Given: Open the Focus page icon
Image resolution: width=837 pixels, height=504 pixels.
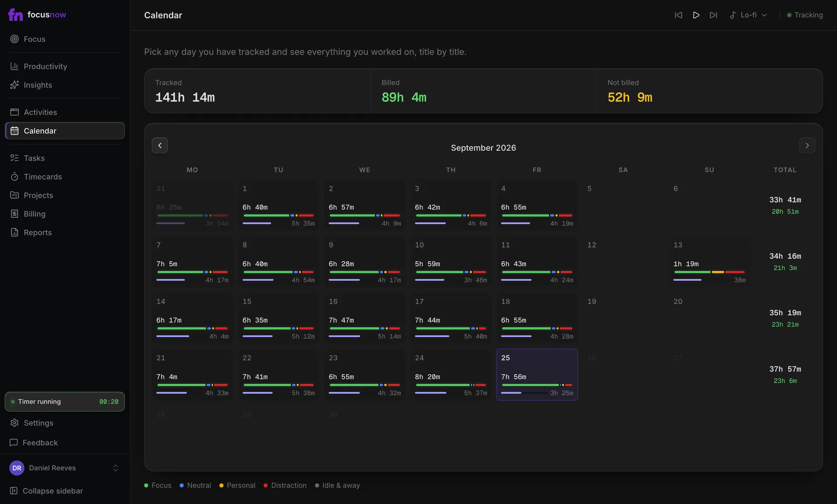Looking at the screenshot, I should click(14, 39).
